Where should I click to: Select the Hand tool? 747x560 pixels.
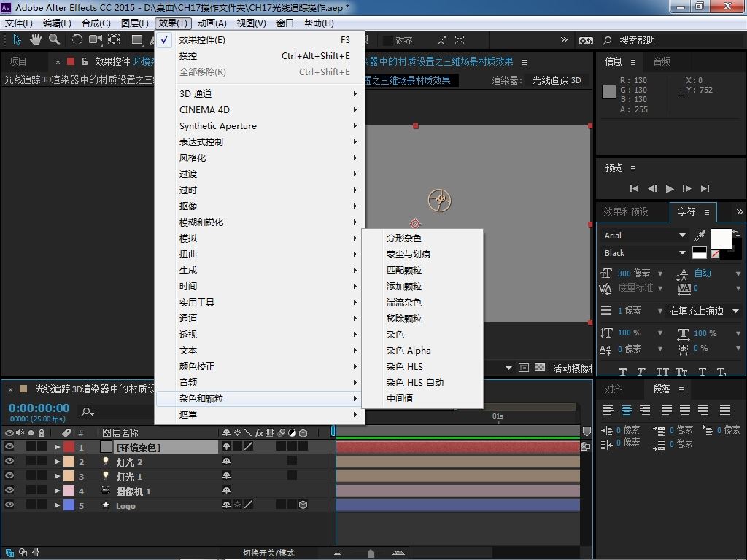click(x=35, y=40)
